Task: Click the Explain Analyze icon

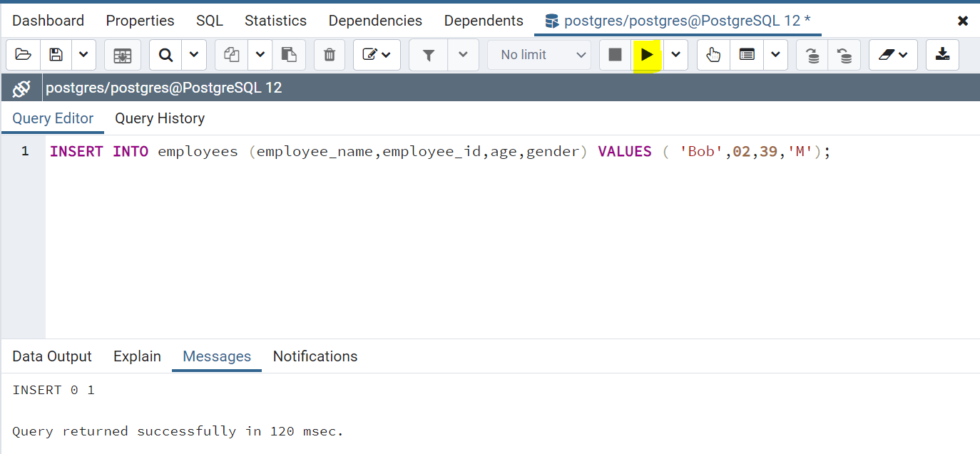Action: click(x=747, y=55)
